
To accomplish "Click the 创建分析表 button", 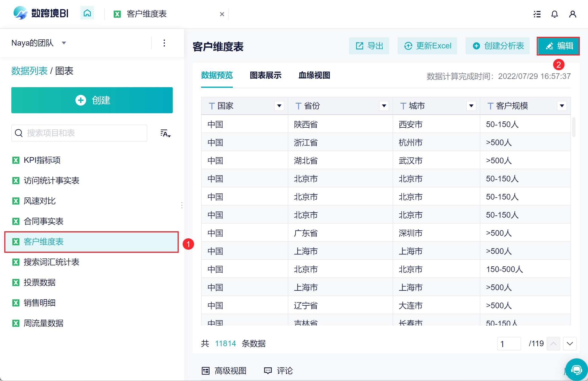I will pos(498,46).
